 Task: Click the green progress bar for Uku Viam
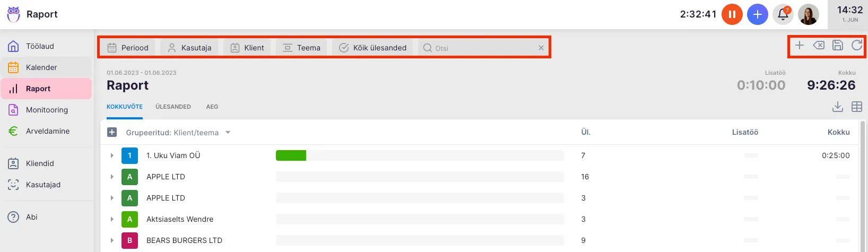[x=291, y=155]
